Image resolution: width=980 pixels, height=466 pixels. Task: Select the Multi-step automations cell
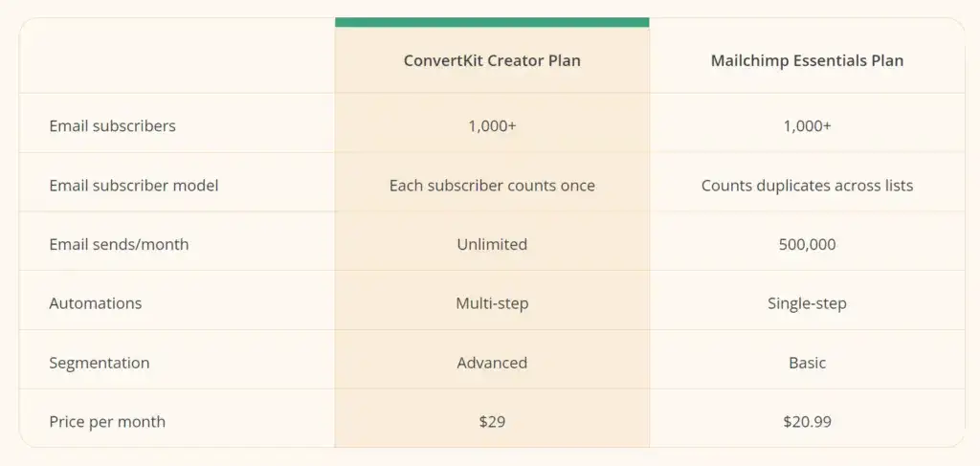pyautogui.click(x=492, y=303)
